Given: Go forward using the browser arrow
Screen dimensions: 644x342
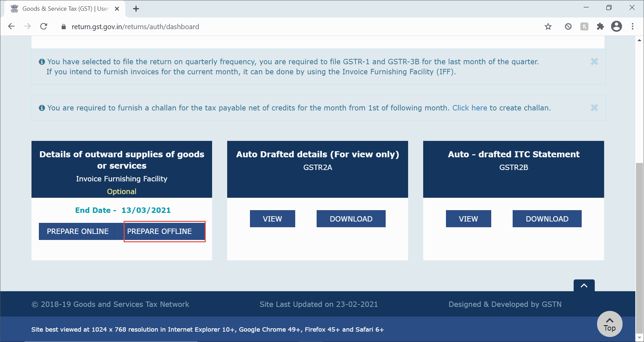Looking at the screenshot, I should pyautogui.click(x=27, y=26).
